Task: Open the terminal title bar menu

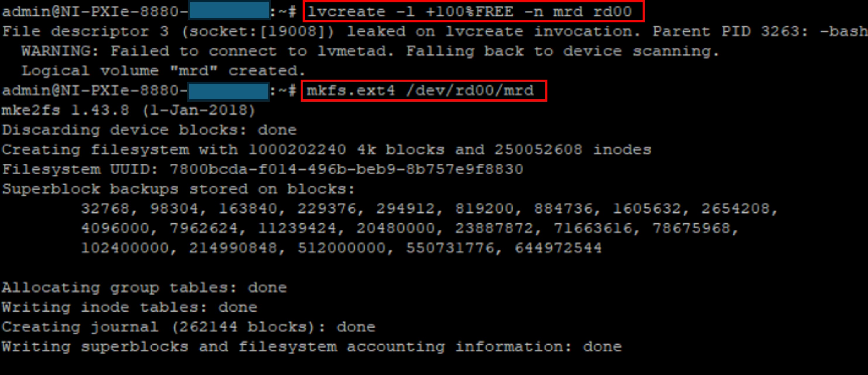Action: [x=434, y=0]
